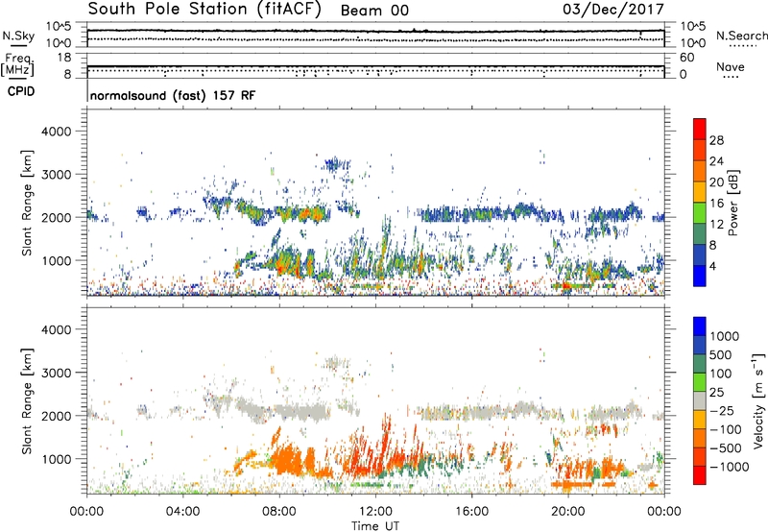The height and width of the screenshot is (532, 768).
Task: Click the '60' label right of frequency panel
Action: click(x=686, y=58)
